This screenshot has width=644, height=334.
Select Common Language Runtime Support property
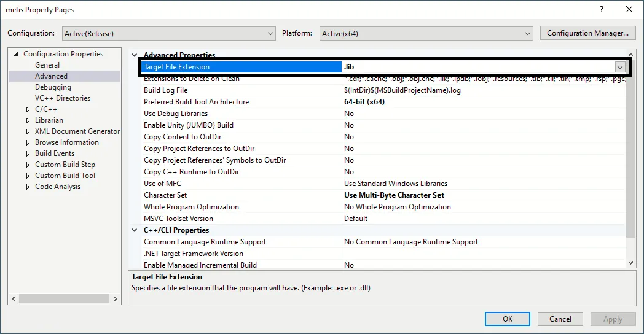[x=205, y=242]
